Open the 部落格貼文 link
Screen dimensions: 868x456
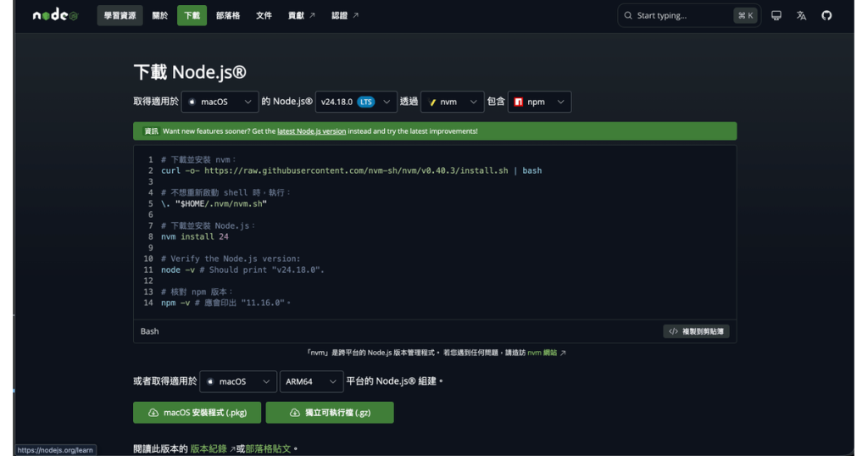[268, 449]
